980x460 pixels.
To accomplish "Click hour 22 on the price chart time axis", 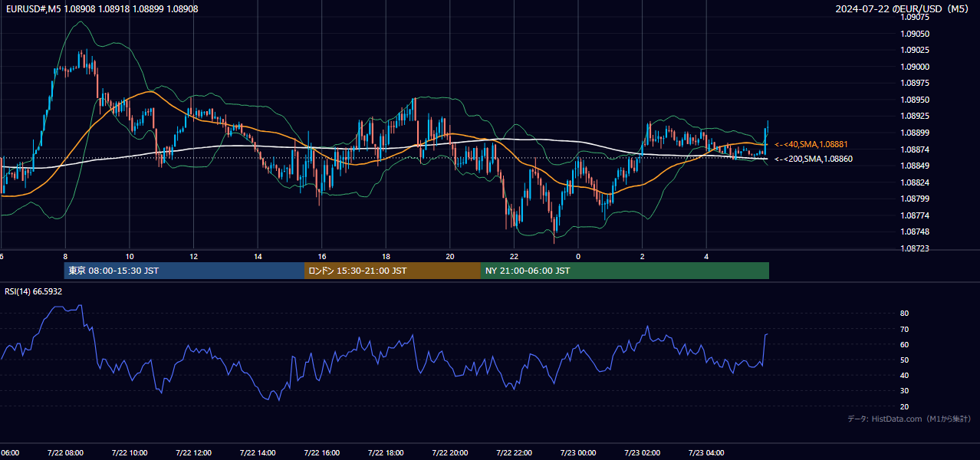I will click(514, 257).
